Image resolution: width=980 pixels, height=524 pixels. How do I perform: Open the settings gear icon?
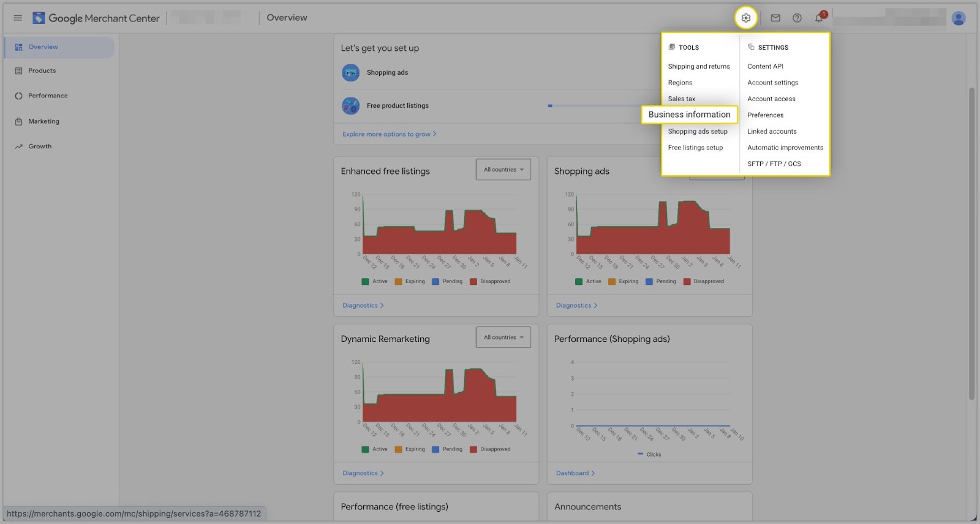pyautogui.click(x=745, y=18)
